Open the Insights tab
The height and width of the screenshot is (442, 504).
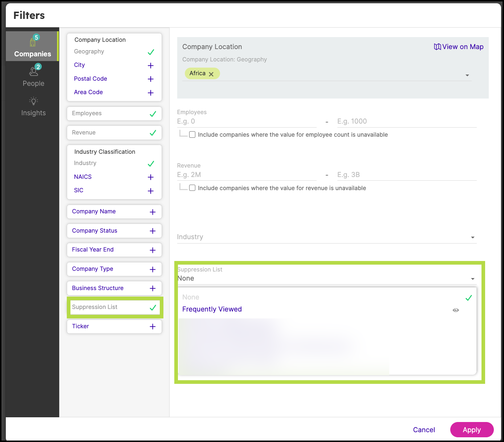pyautogui.click(x=33, y=107)
